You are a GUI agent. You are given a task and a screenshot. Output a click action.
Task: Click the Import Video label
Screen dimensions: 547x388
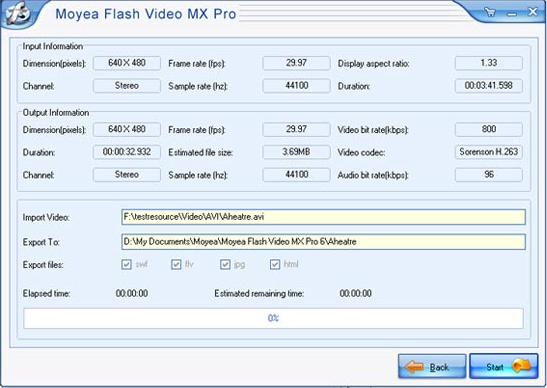coord(46,217)
